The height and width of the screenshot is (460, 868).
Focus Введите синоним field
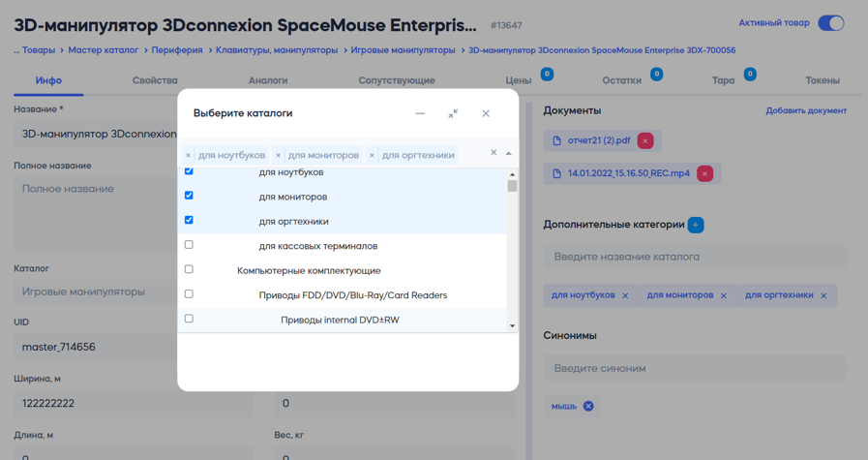(x=694, y=369)
